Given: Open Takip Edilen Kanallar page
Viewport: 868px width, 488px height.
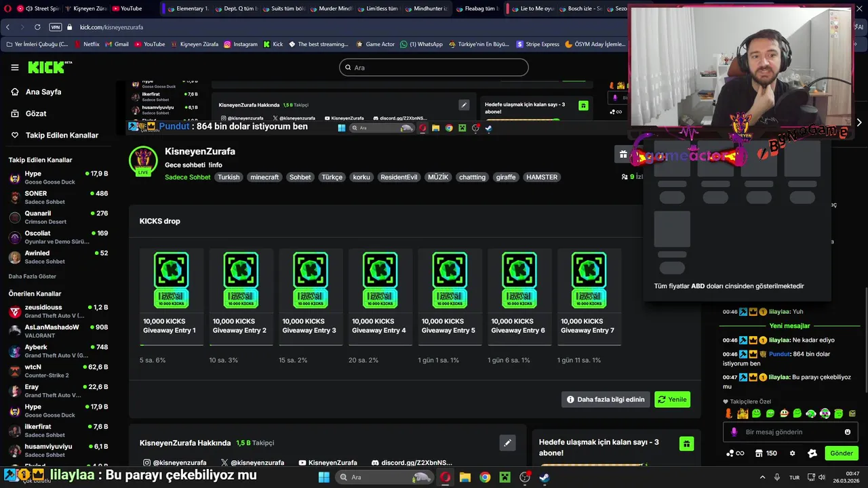Looking at the screenshot, I should (x=62, y=135).
